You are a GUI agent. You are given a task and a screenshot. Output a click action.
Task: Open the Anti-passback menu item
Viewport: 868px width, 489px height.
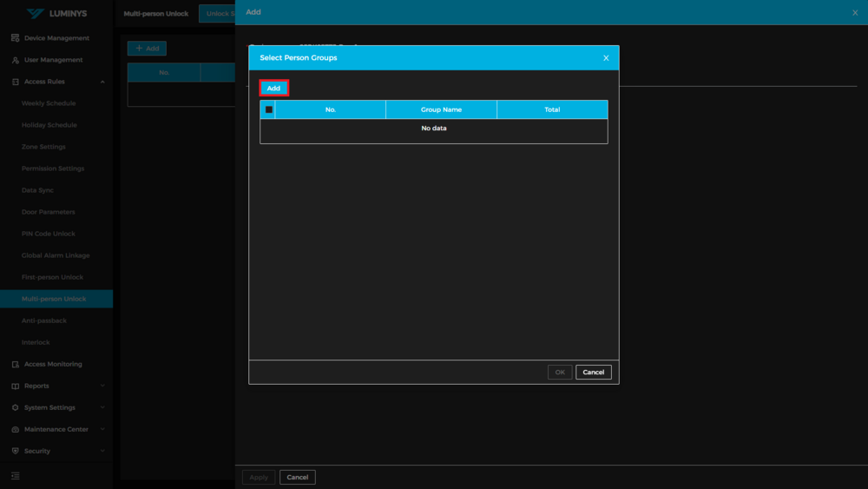click(44, 320)
